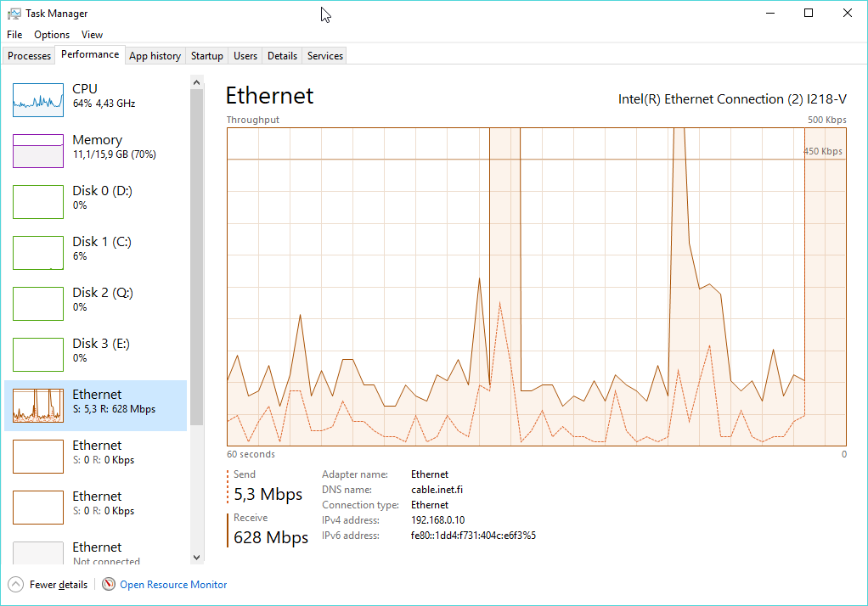The width and height of the screenshot is (868, 606).
Task: Switch to the App history tab
Action: point(155,56)
